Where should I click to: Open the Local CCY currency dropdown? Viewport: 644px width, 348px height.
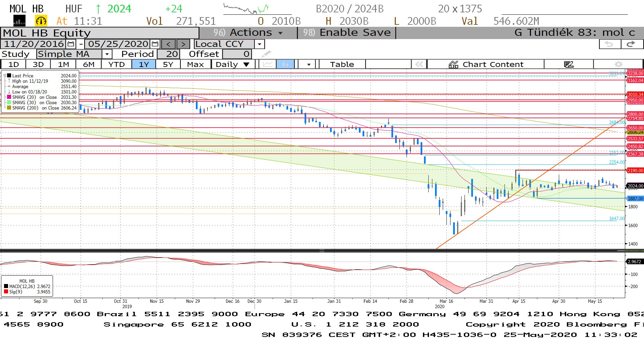pos(259,44)
